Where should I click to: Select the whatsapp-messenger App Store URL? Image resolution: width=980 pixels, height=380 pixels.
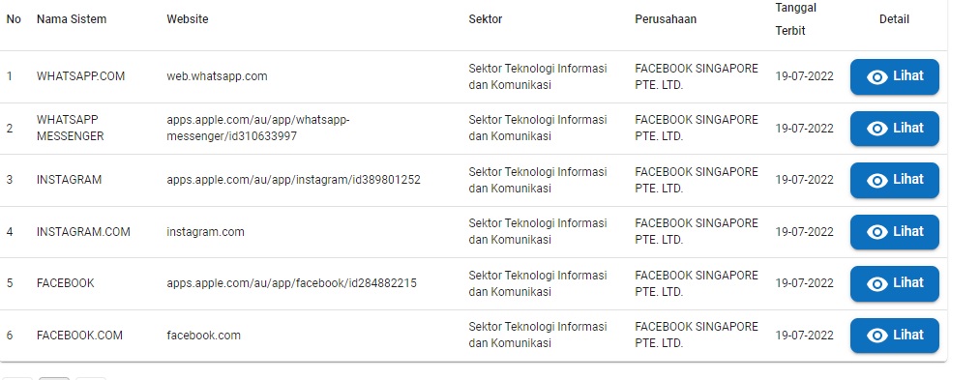[258, 128]
